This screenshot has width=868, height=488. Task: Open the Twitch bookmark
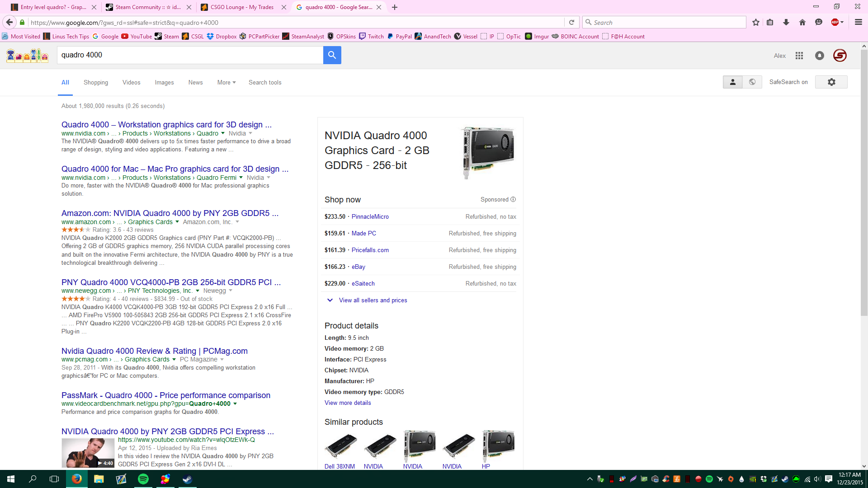[x=371, y=37]
